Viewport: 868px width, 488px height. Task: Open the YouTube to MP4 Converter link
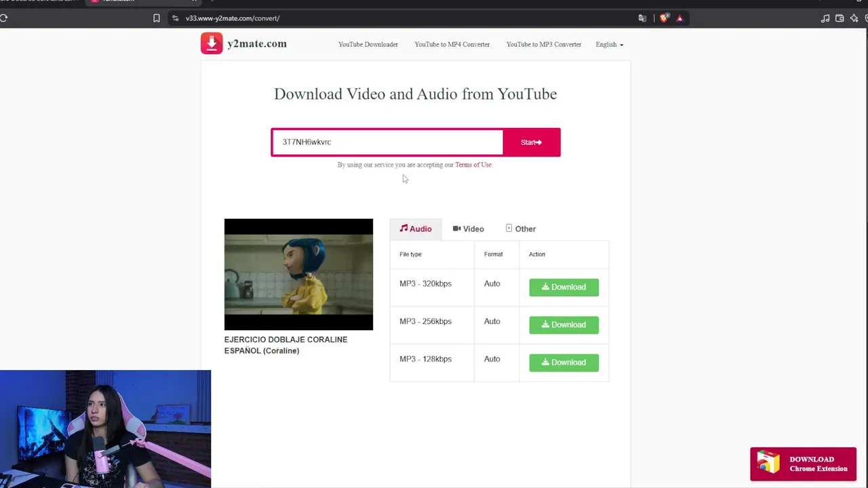pos(452,45)
